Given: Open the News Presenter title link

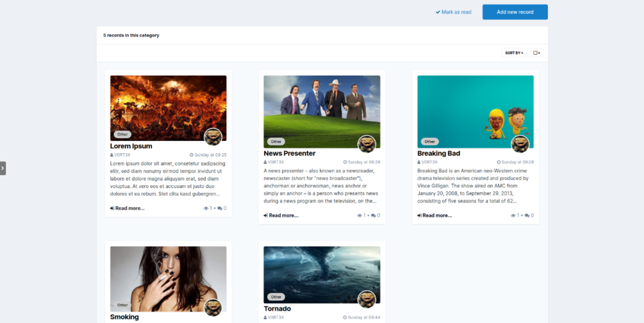Looking at the screenshot, I should 290,154.
